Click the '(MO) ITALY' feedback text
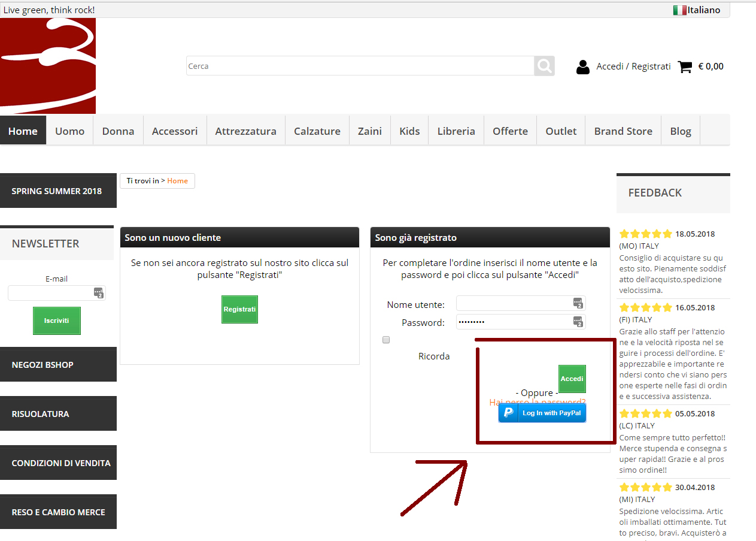 639,246
